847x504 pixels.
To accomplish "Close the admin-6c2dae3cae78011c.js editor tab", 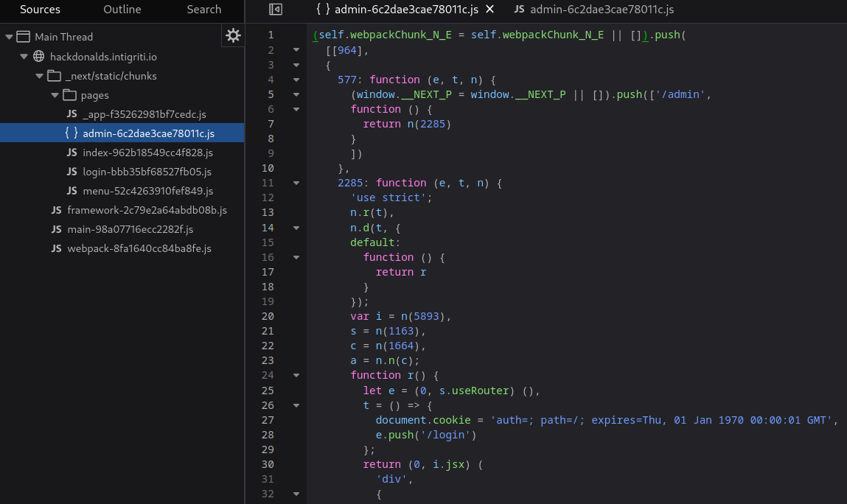I will (x=489, y=10).
